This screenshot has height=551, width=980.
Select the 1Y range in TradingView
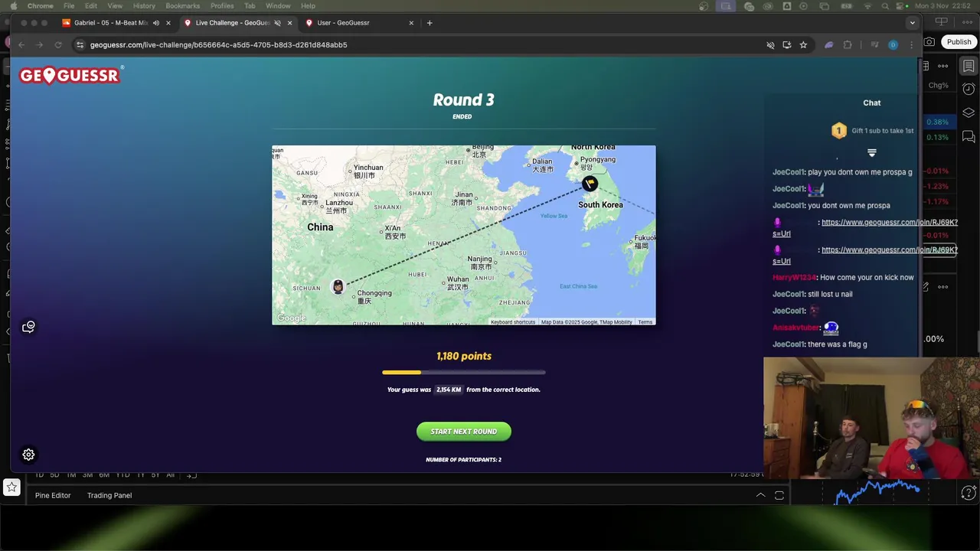[140, 475]
